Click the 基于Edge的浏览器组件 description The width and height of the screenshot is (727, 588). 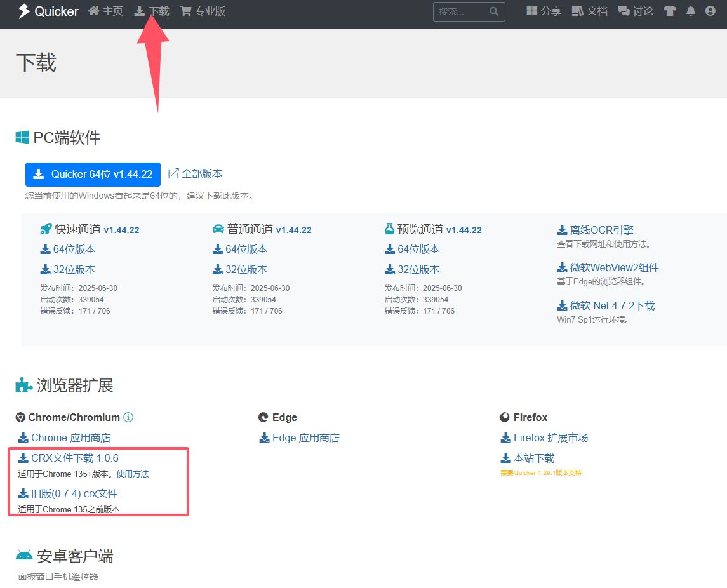click(601, 281)
